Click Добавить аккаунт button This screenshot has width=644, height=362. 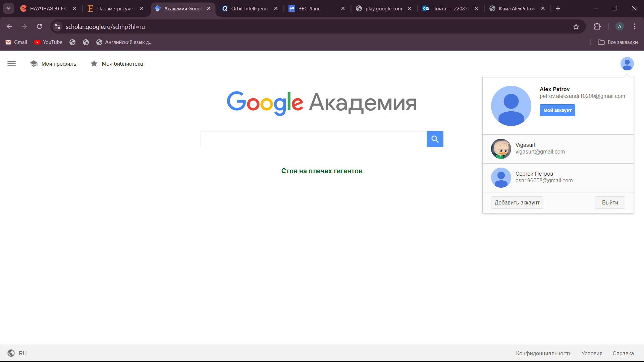coord(517,202)
